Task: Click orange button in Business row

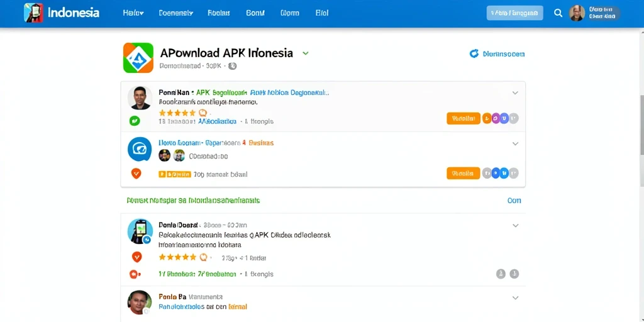Action: (464, 173)
